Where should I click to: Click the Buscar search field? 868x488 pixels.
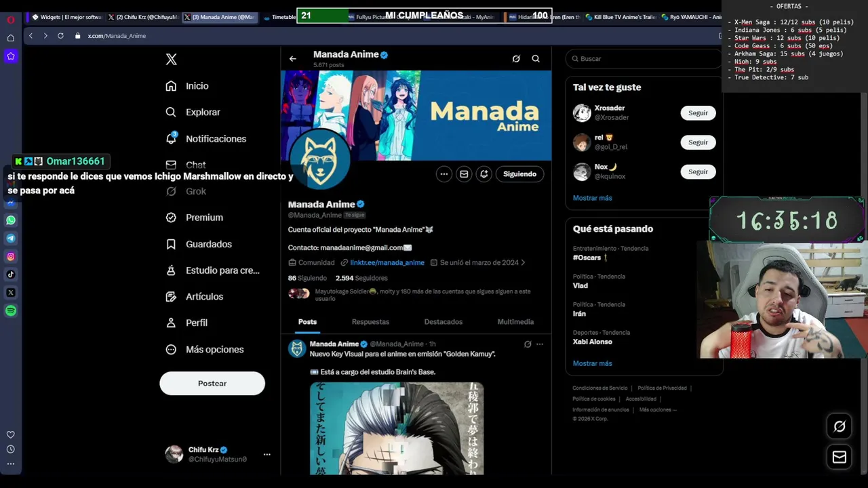[x=643, y=59]
